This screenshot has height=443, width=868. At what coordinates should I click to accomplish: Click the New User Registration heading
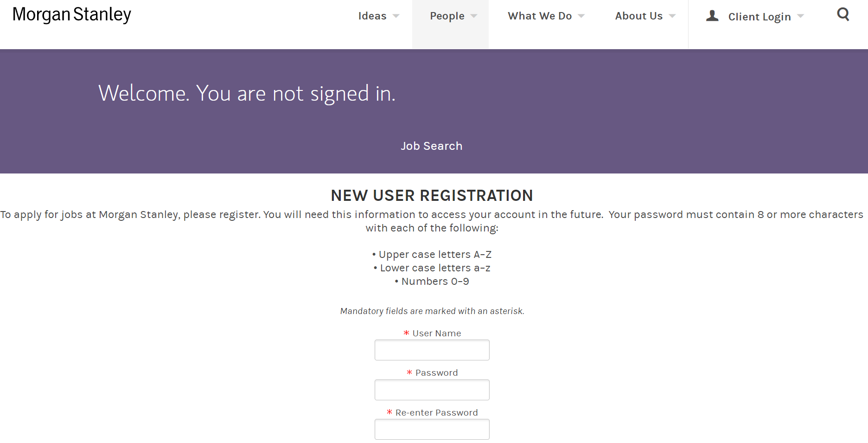coord(432,196)
